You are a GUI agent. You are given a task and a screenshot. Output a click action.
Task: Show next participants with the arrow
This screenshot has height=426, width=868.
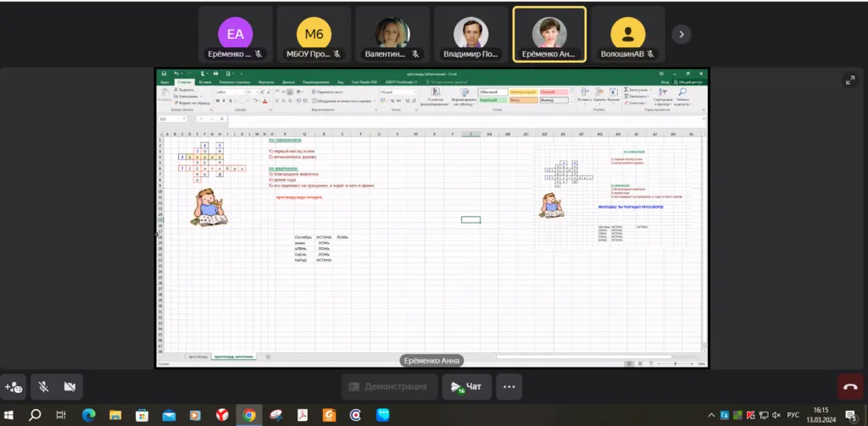(x=682, y=35)
